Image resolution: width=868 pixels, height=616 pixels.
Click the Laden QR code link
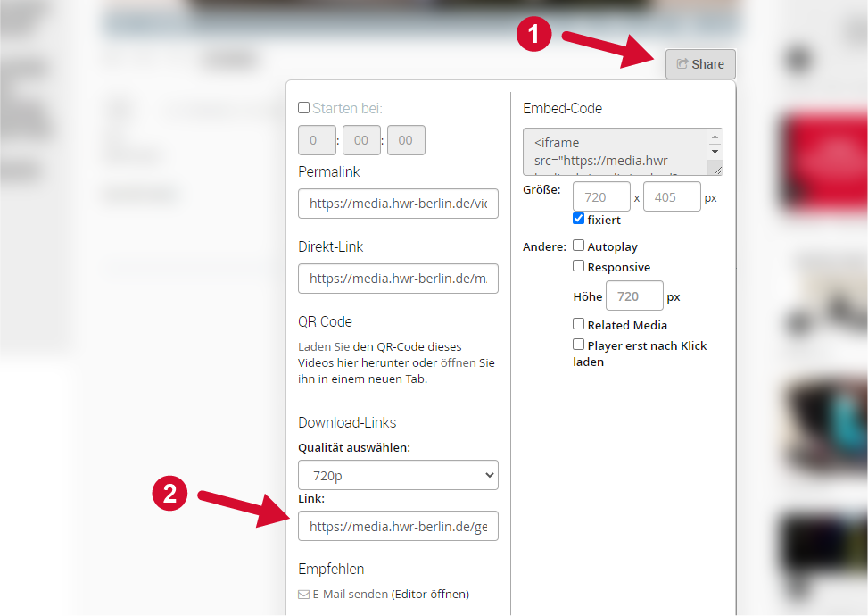pyautogui.click(x=313, y=346)
